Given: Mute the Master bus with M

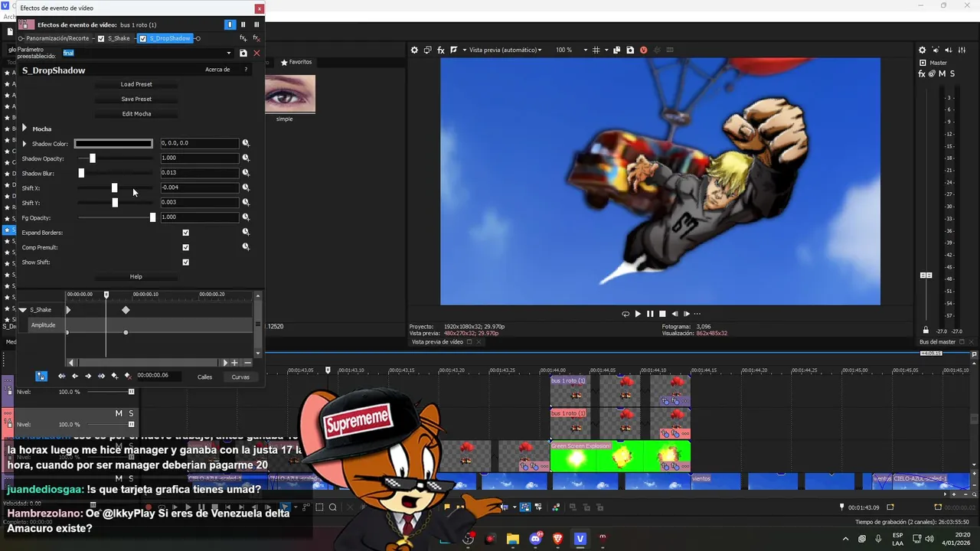Looking at the screenshot, I should [942, 73].
